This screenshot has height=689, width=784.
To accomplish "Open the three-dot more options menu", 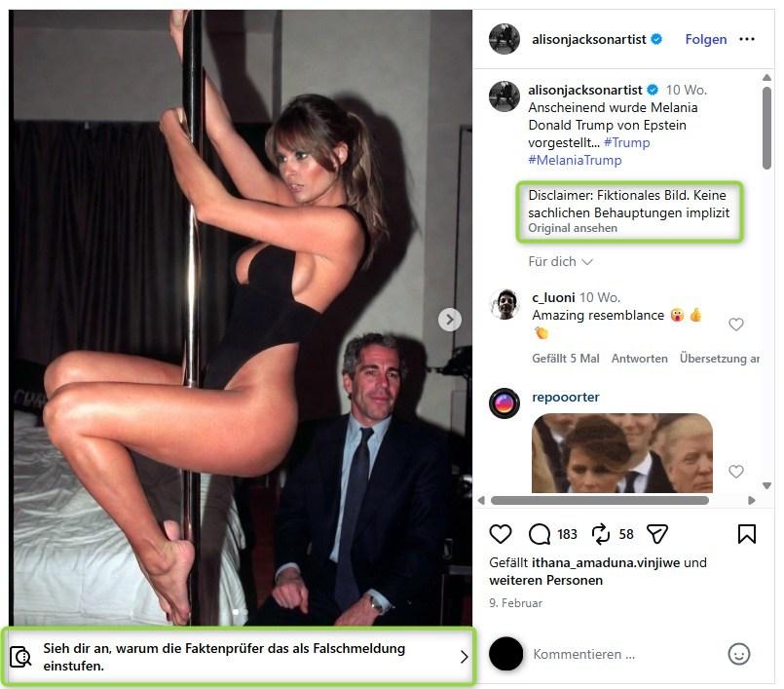I will click(x=747, y=39).
